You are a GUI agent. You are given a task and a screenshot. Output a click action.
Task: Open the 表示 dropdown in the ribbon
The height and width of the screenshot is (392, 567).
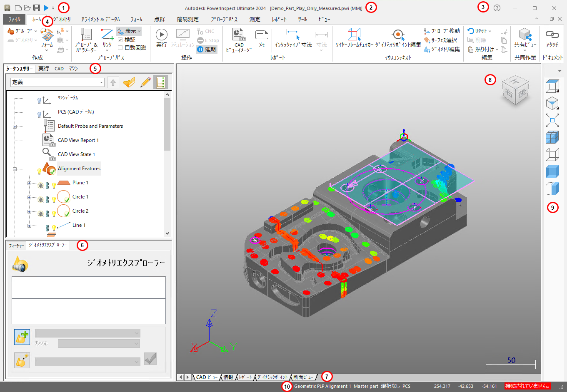coord(129,31)
